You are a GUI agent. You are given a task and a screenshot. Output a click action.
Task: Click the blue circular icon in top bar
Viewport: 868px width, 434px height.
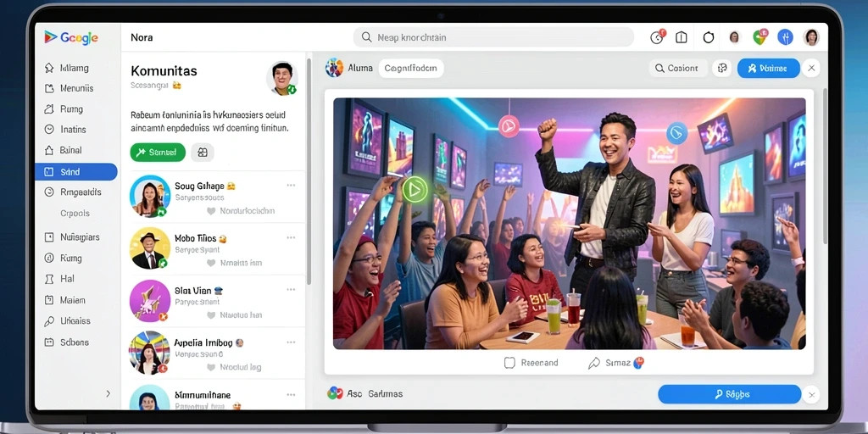pos(785,37)
